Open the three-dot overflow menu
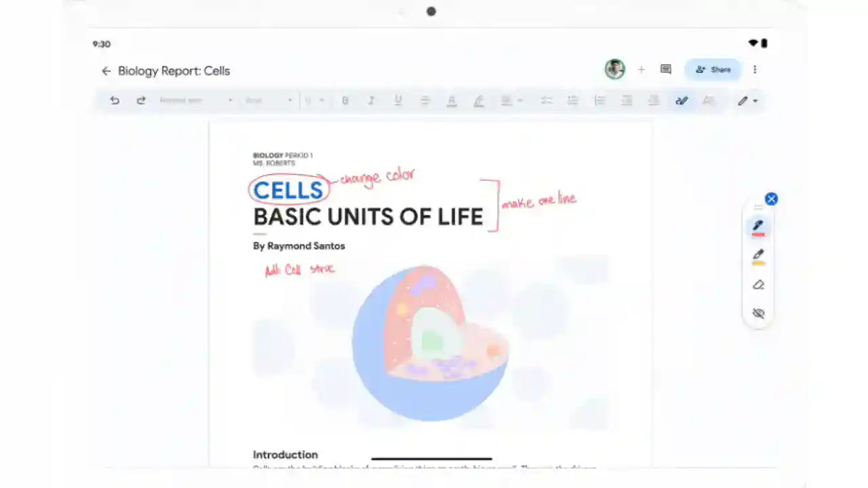Image resolution: width=868 pixels, height=488 pixels. 755,69
